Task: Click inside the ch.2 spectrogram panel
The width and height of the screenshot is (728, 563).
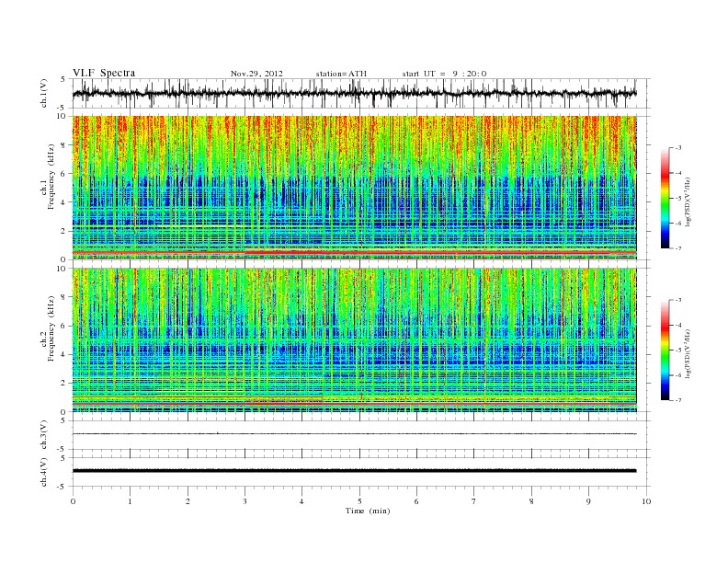Action: 354,339
